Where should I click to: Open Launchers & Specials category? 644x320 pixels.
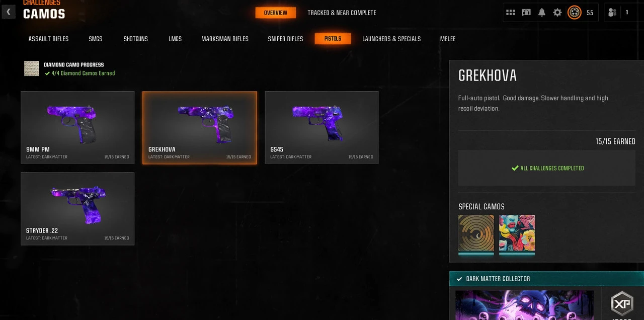[x=391, y=39]
